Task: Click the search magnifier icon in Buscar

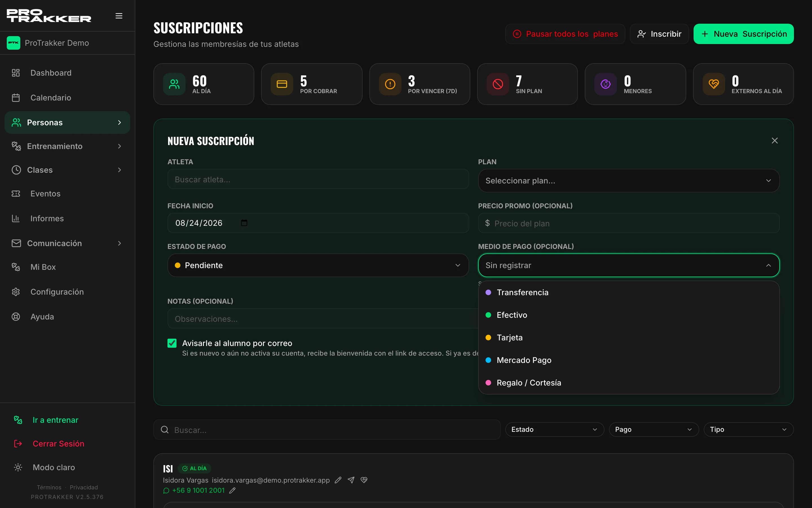Action: pos(164,429)
